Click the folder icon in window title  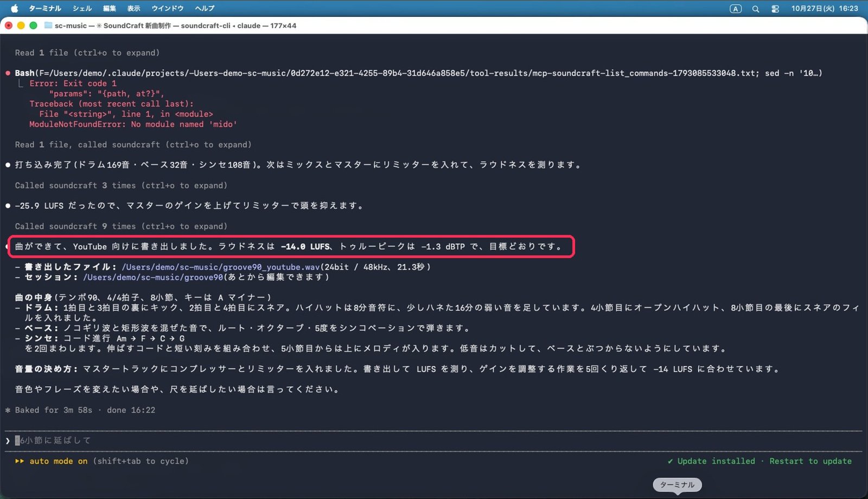pos(48,25)
